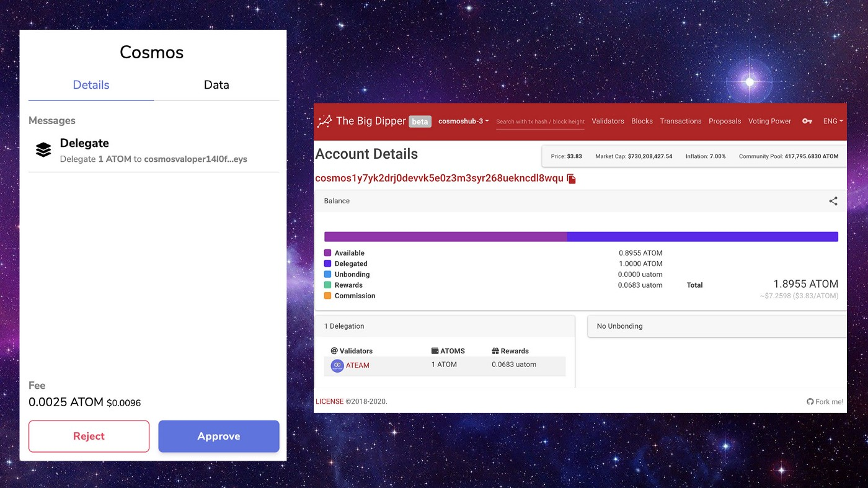868x488 pixels.
Task: Copy the cosmos account address
Action: coord(572,179)
